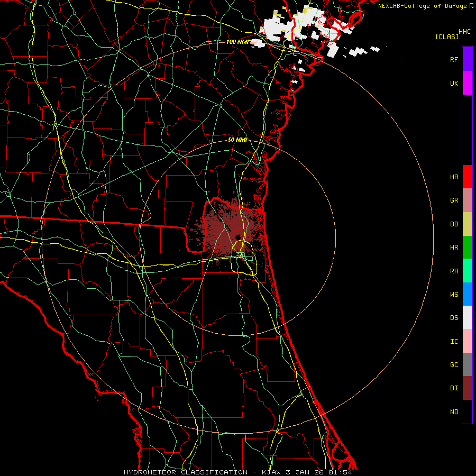
Task: Click the WS legend label
Action: (x=454, y=295)
